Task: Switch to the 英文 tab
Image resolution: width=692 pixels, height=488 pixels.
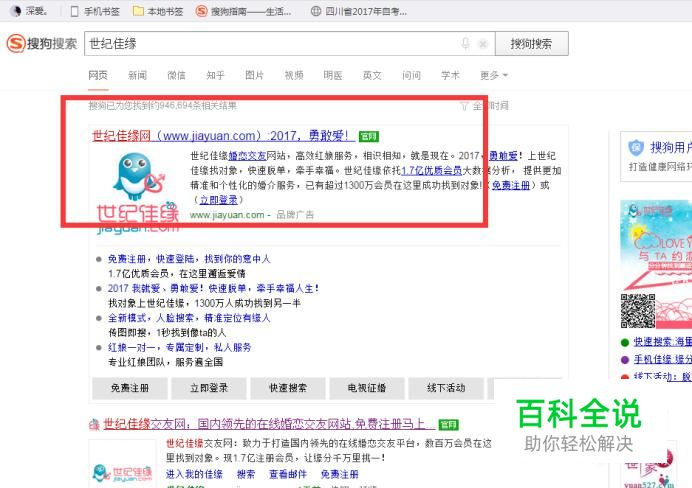Action: pyautogui.click(x=372, y=75)
